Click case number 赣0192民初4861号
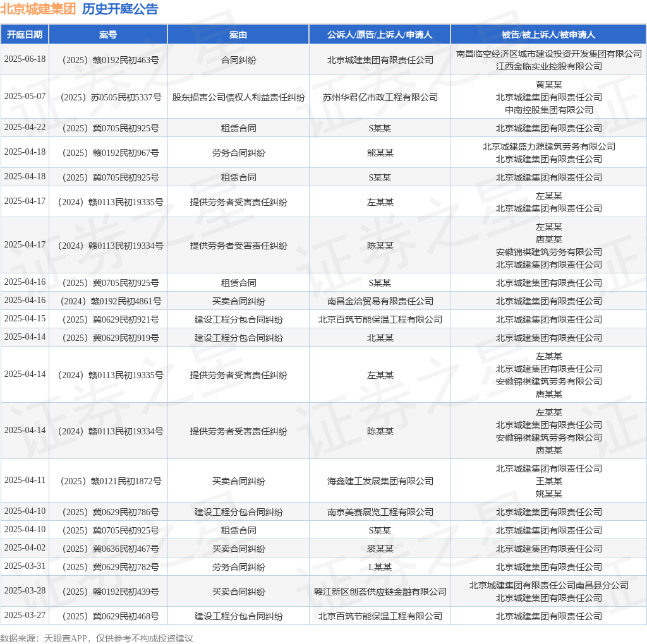Viewport: 647px width, 644px height. 108,301
